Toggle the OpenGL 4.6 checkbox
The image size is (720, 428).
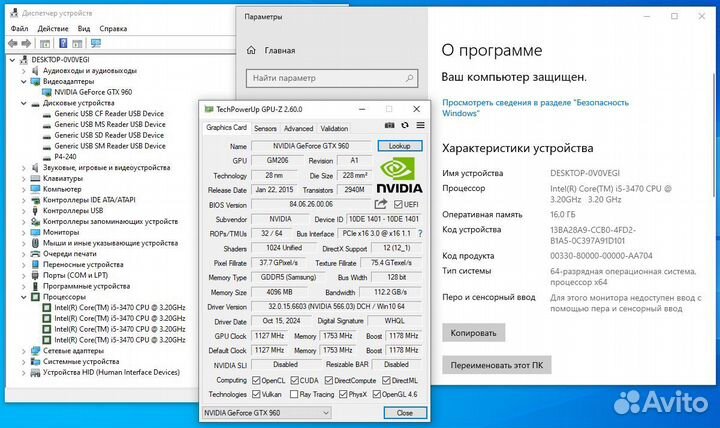tap(377, 394)
